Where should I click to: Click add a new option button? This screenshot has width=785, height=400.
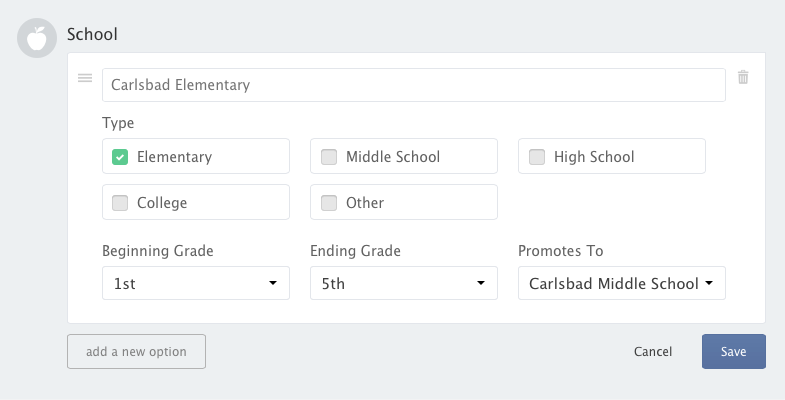point(136,352)
